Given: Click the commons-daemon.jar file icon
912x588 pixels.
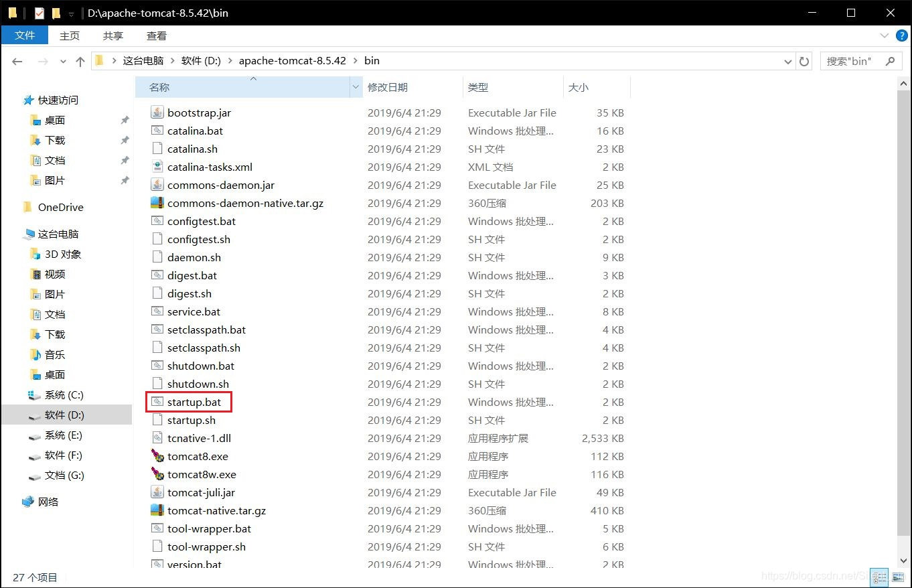Looking at the screenshot, I should [x=157, y=185].
